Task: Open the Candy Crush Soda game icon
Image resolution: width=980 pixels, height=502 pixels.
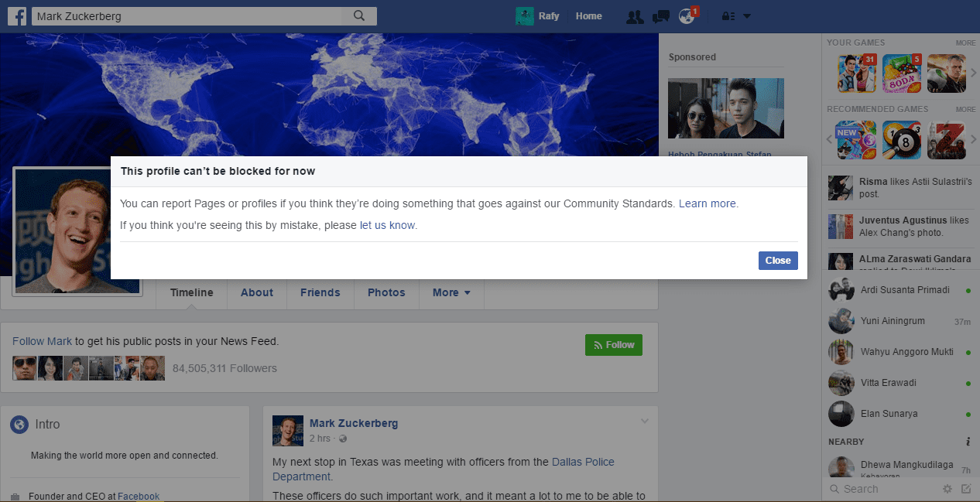Action: point(902,73)
